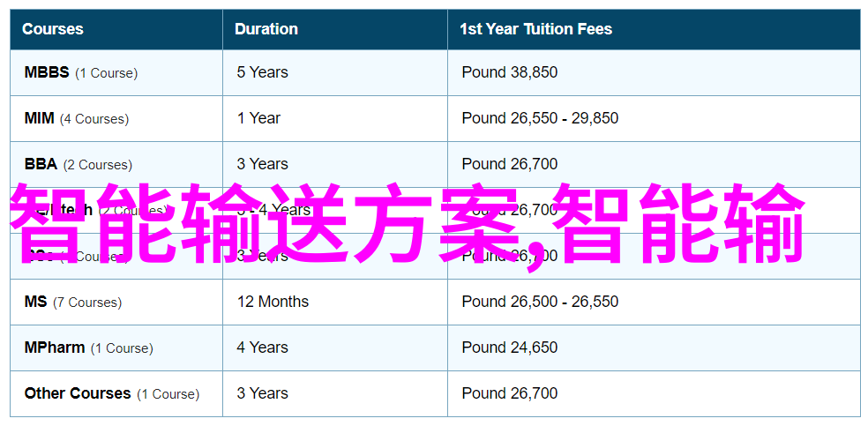Image resolution: width=868 pixels, height=426 pixels.
Task: Click the Pound 38,850 fee cell
Action: pos(510,72)
